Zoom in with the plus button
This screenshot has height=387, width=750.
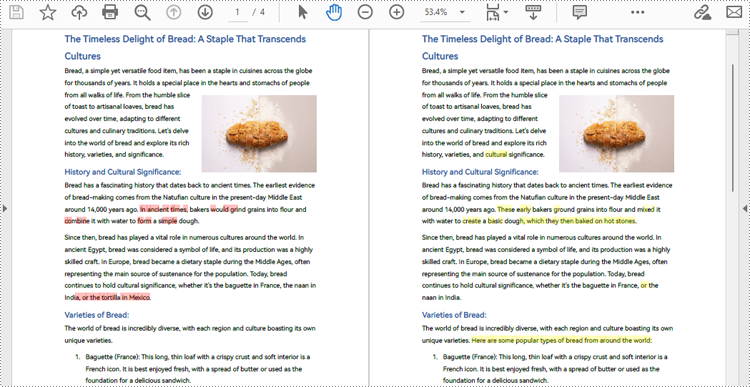click(397, 12)
